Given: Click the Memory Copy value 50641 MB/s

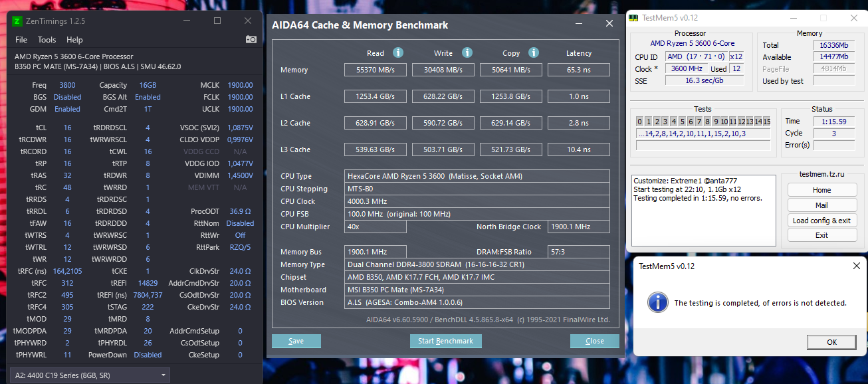Looking at the screenshot, I should coord(510,70).
